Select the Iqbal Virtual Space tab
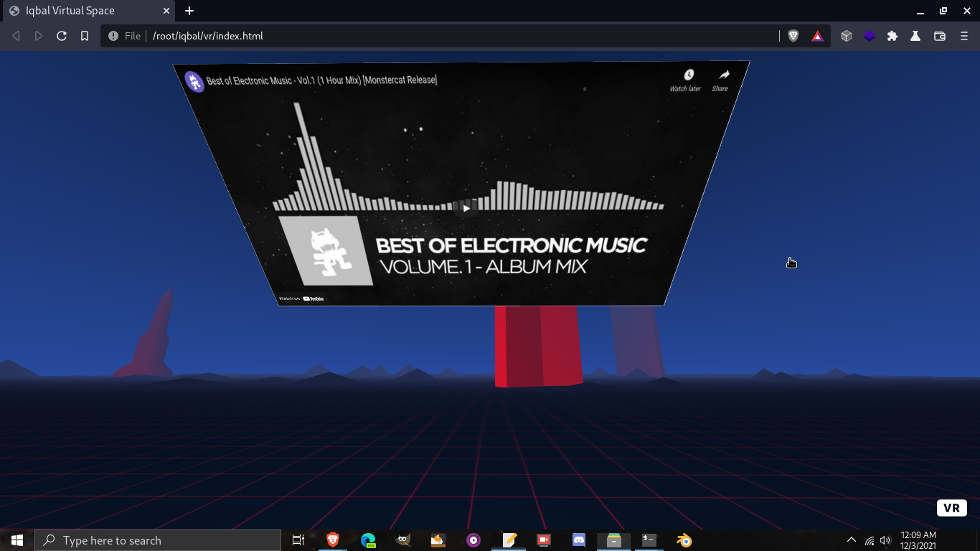 point(88,11)
